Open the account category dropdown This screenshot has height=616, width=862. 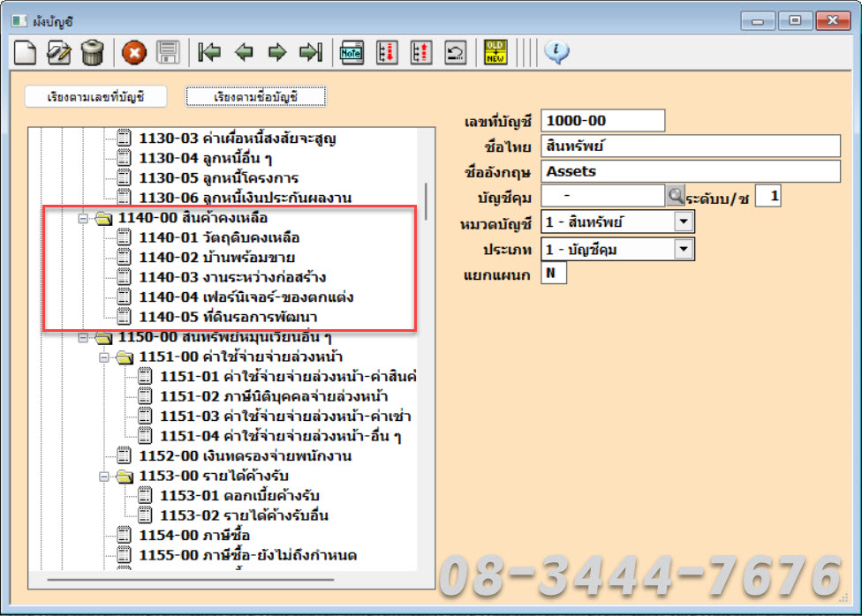coord(684,222)
